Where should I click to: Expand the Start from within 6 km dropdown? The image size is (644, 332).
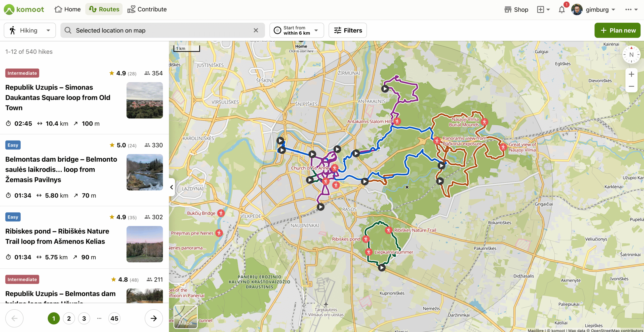[x=296, y=30]
